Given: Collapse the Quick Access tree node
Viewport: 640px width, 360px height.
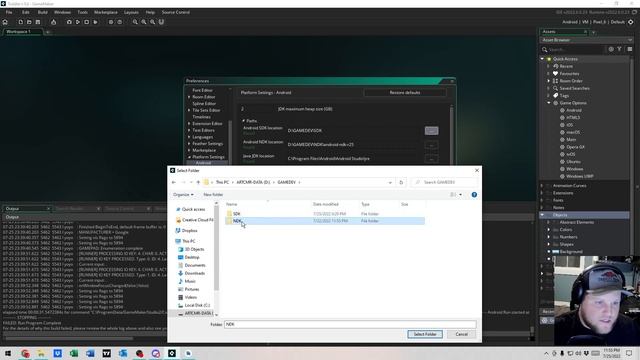Looking at the screenshot, I should (x=542, y=59).
